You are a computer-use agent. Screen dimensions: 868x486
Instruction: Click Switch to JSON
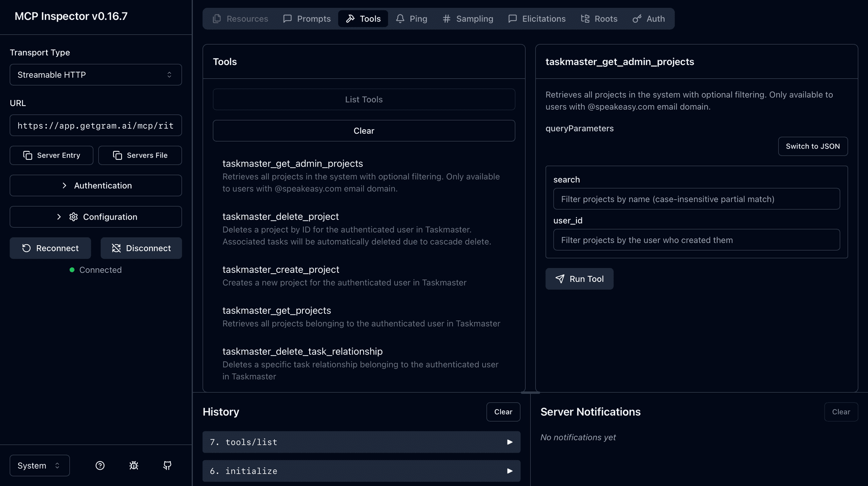pos(812,146)
